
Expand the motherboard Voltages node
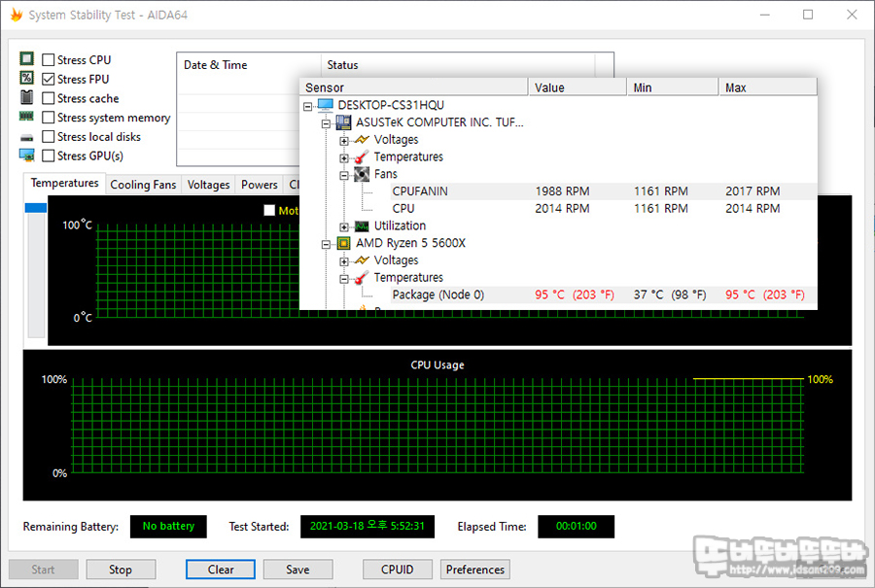coord(344,141)
